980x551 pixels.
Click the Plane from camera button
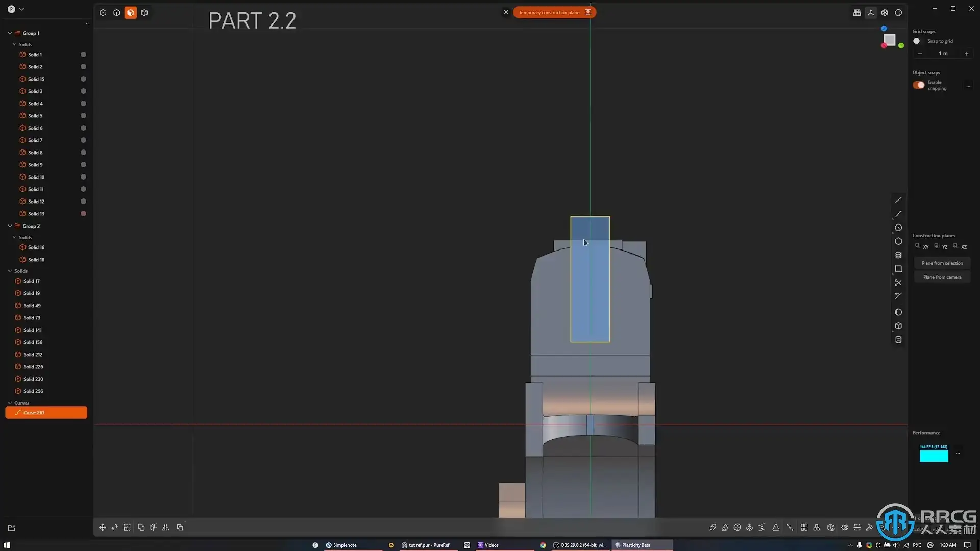pyautogui.click(x=942, y=277)
